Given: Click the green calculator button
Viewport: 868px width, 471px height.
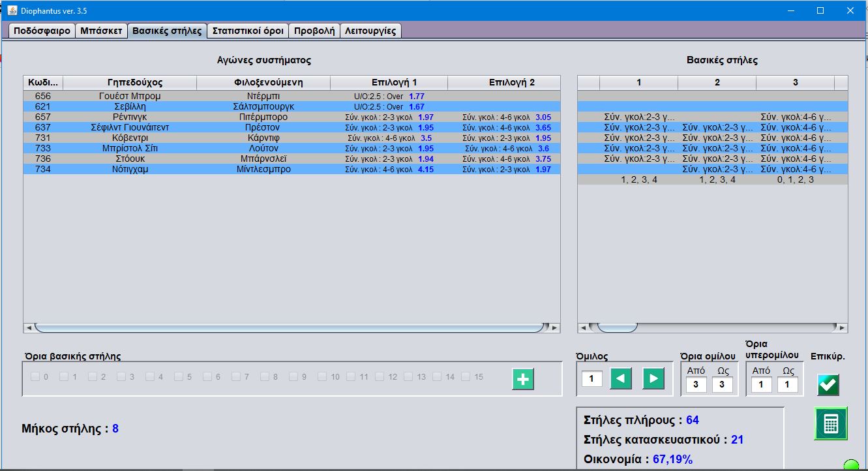Looking at the screenshot, I should click(x=831, y=423).
